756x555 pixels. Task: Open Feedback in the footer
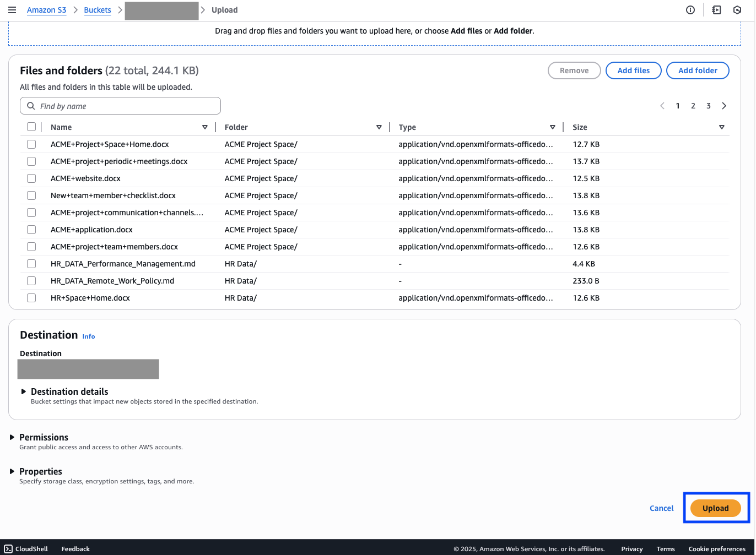coord(75,548)
